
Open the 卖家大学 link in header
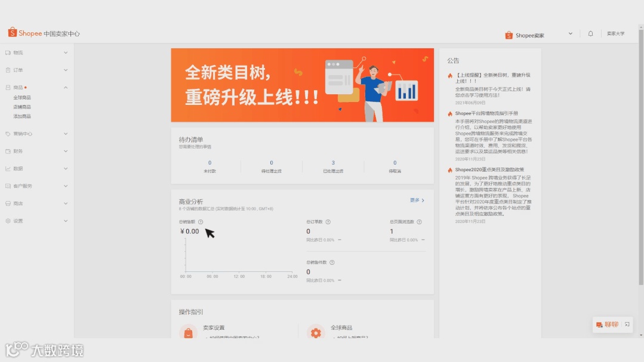click(616, 33)
